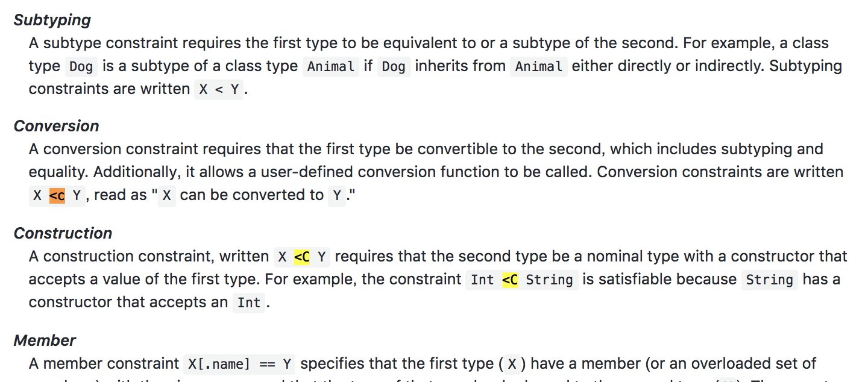This screenshot has width=868, height=382.
Task: Click the "Y" code after "converted to"
Action: click(x=337, y=196)
